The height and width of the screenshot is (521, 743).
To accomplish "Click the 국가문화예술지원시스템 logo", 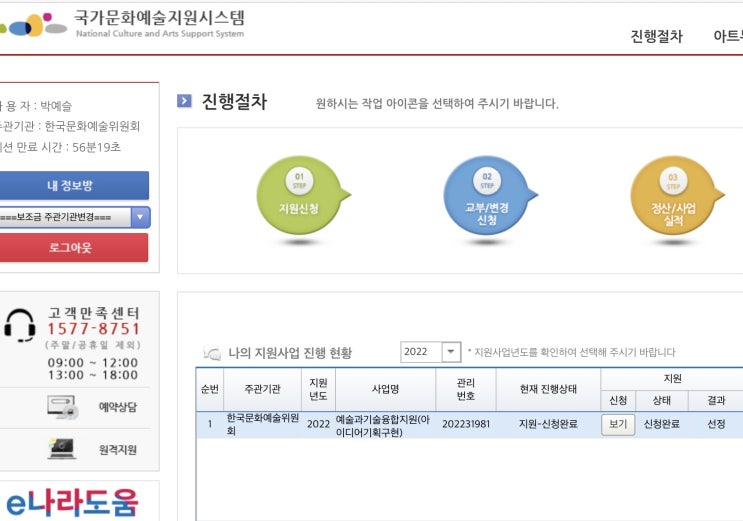I will tap(122, 24).
